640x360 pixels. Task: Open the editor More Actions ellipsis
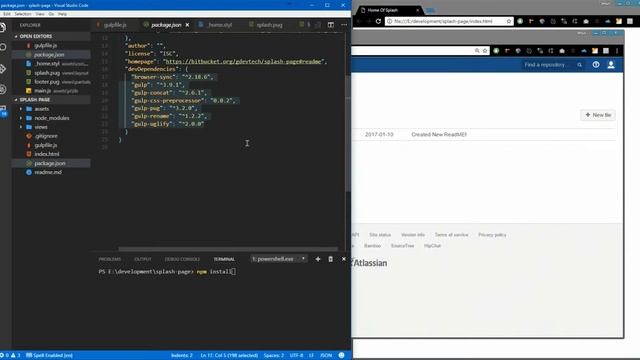pos(344,25)
